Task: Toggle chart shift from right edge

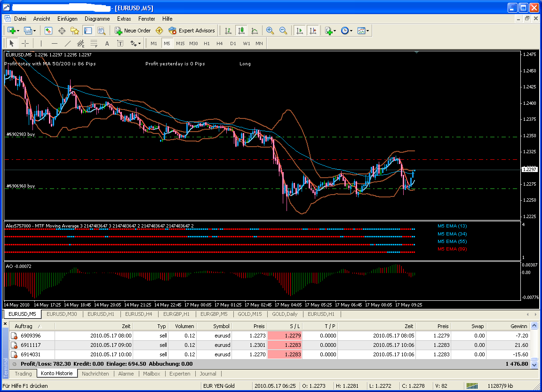Action: coord(313,30)
